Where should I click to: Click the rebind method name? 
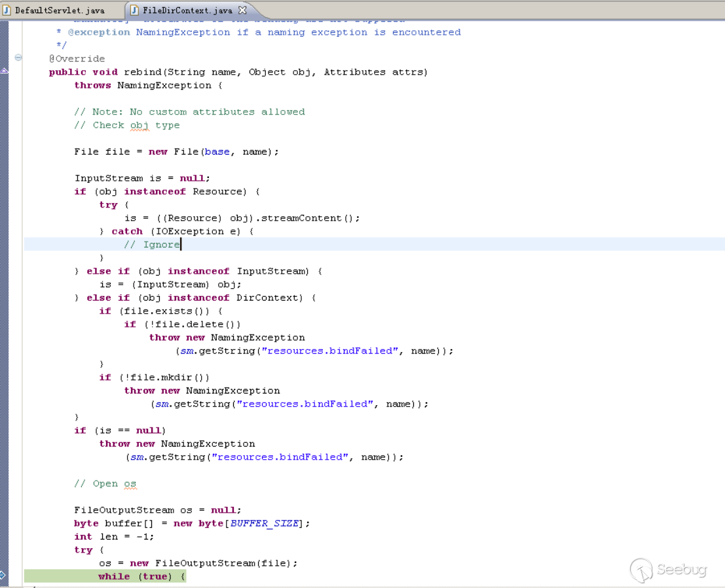tap(142, 72)
